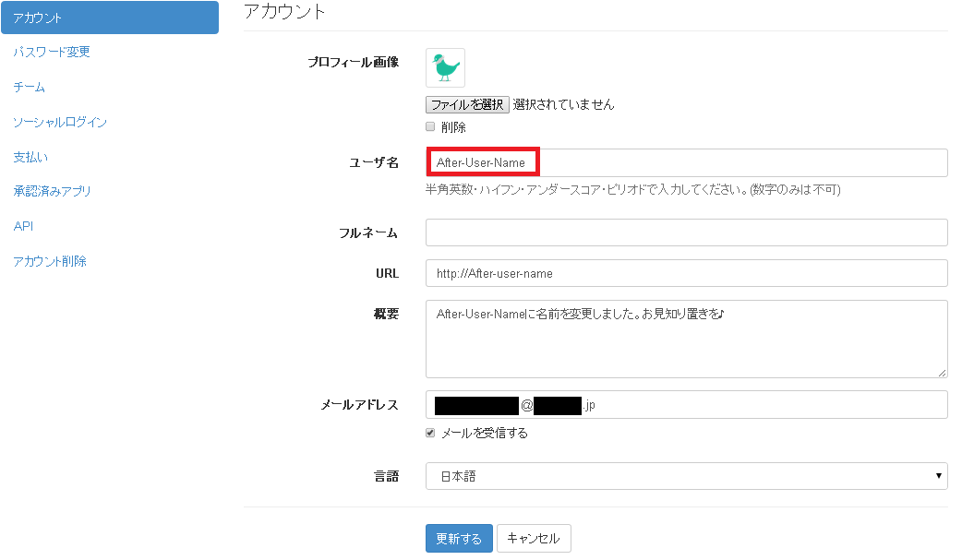Focus the ユーザ名 input field
This screenshot has width=962, height=560.
[686, 162]
